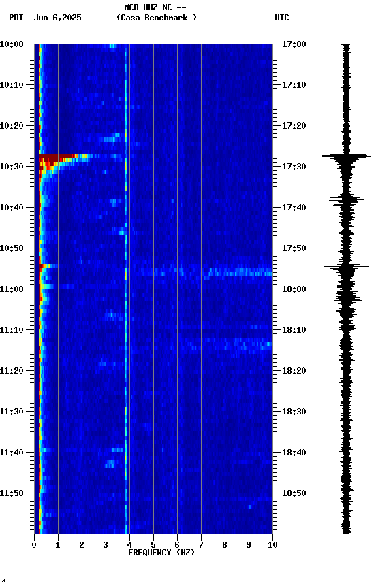Click the 'UTC' timezone label
This screenshot has height=588, width=376.
[282, 18]
